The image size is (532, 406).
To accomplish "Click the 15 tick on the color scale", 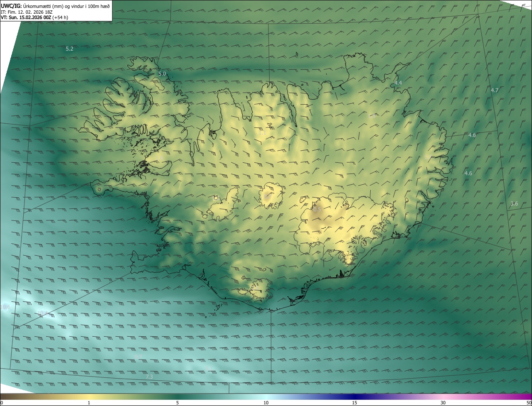I will click(355, 403).
